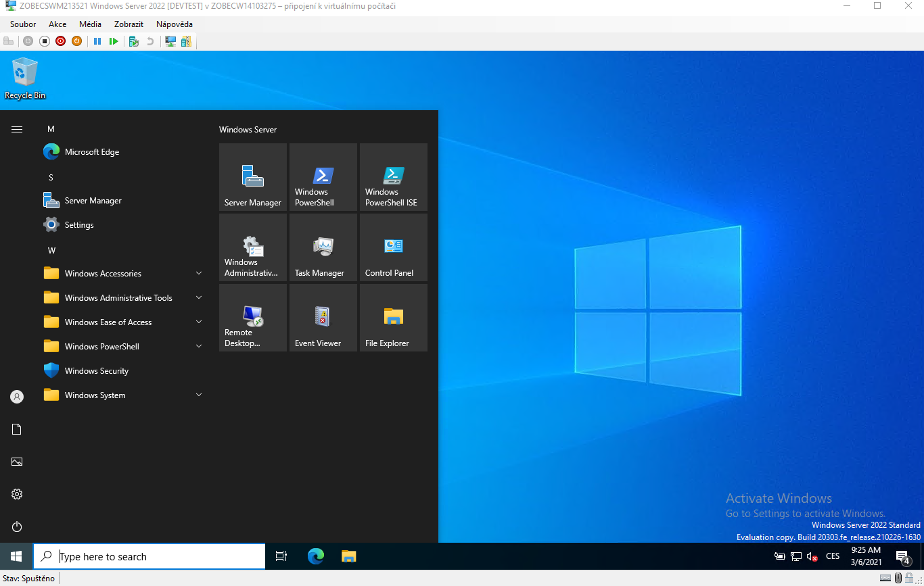924x586 pixels.
Task: Click the Show desktop sliver on the taskbar
Action: pyautogui.click(x=922, y=556)
